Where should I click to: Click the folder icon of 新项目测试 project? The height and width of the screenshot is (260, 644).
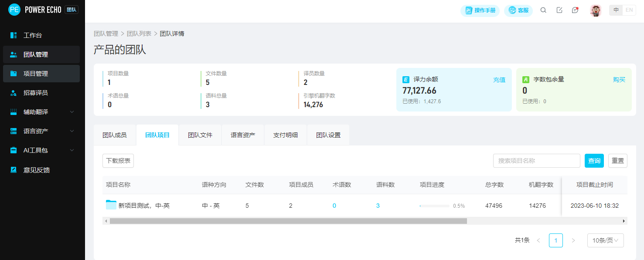point(111,205)
